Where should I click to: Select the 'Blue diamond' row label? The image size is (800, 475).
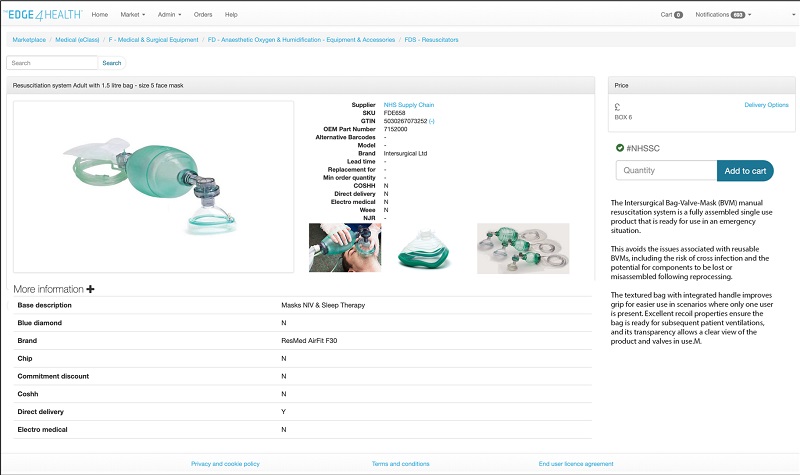(x=39, y=323)
